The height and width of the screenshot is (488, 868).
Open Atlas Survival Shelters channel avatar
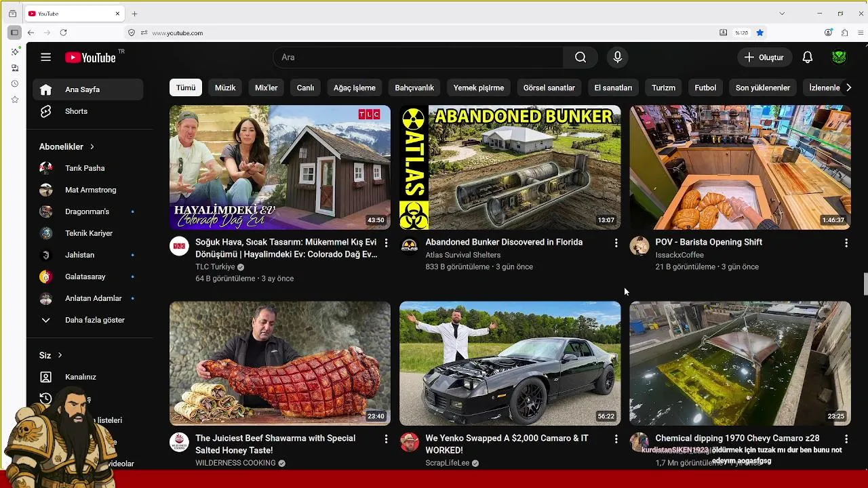click(409, 245)
